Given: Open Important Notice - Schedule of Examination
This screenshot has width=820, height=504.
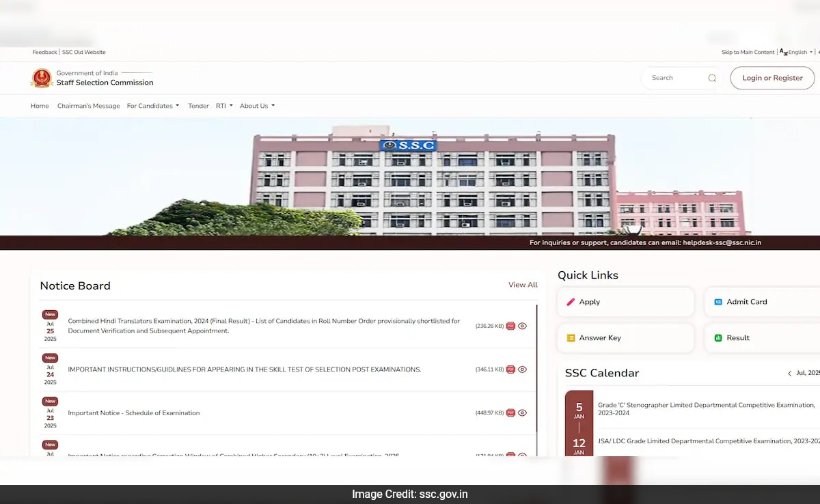Looking at the screenshot, I should (134, 413).
